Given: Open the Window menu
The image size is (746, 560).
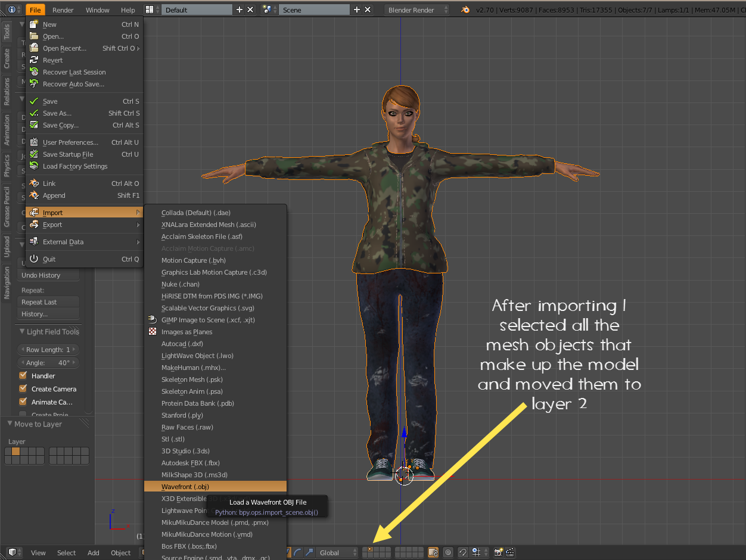Looking at the screenshot, I should [x=98, y=10].
